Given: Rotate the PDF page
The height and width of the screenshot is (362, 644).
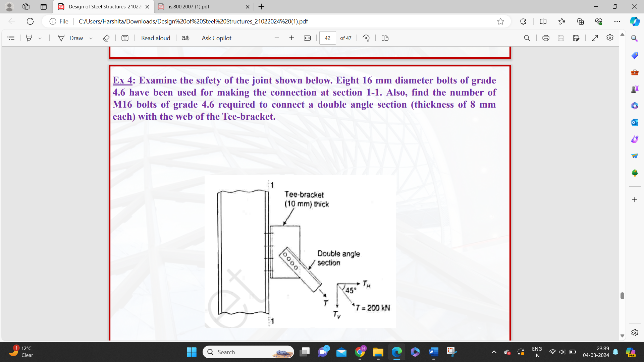Looking at the screenshot, I should (x=366, y=38).
